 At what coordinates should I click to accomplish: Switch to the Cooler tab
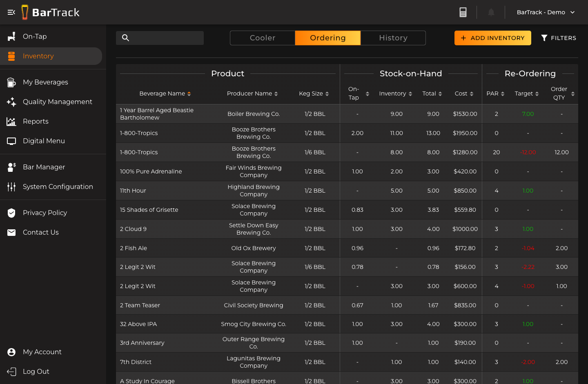pyautogui.click(x=262, y=38)
